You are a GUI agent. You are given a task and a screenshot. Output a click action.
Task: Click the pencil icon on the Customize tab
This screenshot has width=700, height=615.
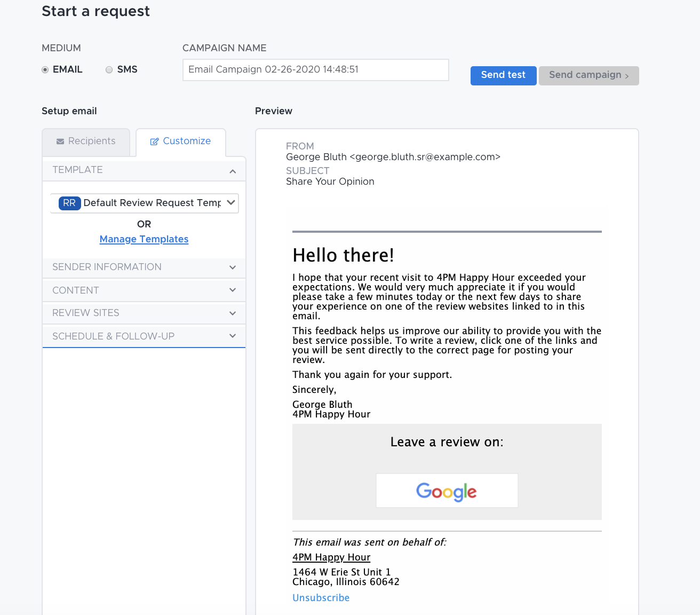[155, 141]
